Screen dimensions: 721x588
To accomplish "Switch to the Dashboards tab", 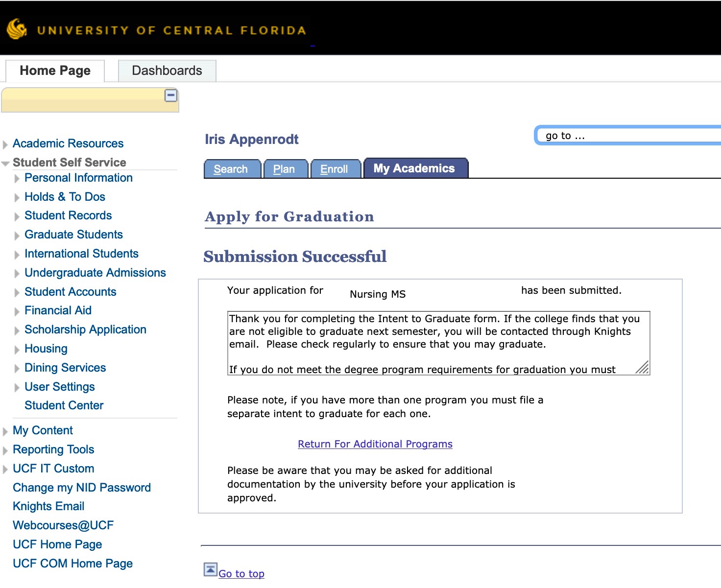I will (167, 71).
